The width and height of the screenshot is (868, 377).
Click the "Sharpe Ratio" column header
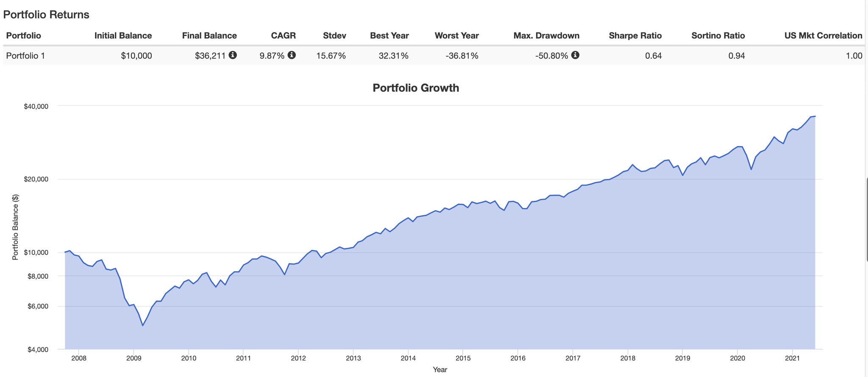[x=635, y=36]
